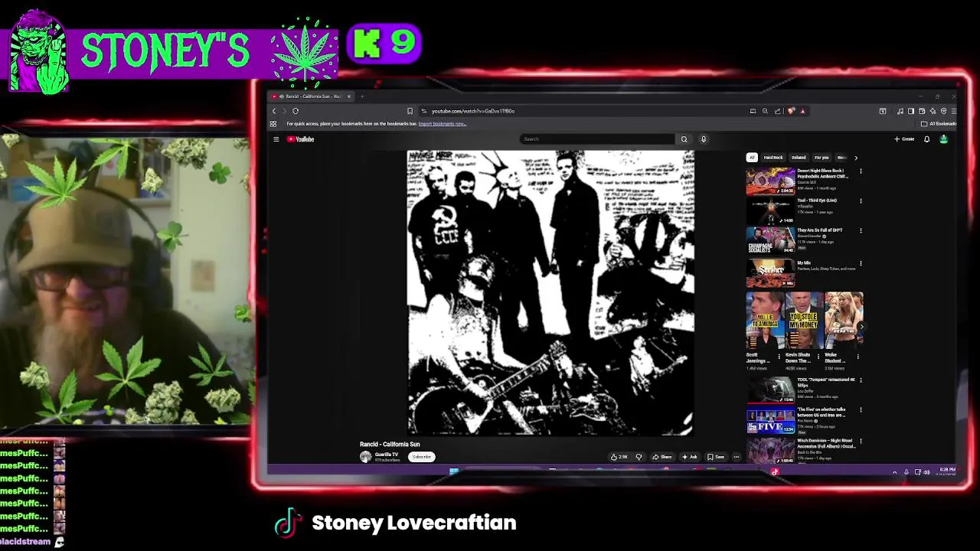Open YouTube notifications bell

click(926, 139)
